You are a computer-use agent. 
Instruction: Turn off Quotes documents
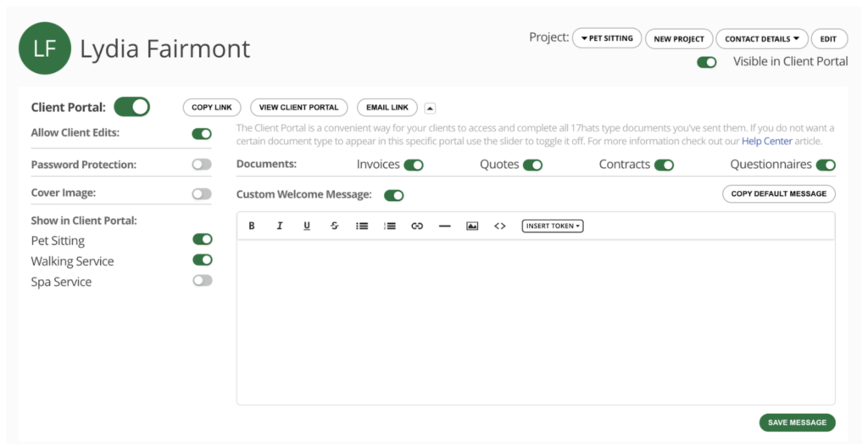pos(532,165)
